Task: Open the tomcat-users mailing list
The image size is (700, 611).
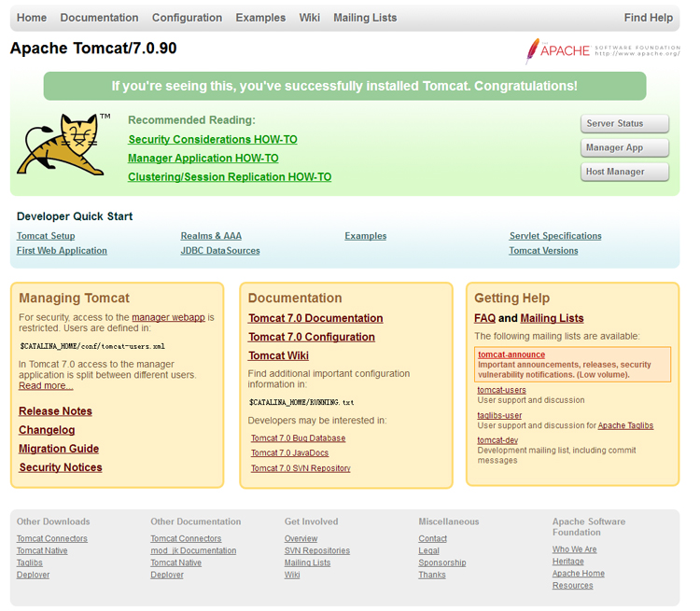Action: point(502,390)
